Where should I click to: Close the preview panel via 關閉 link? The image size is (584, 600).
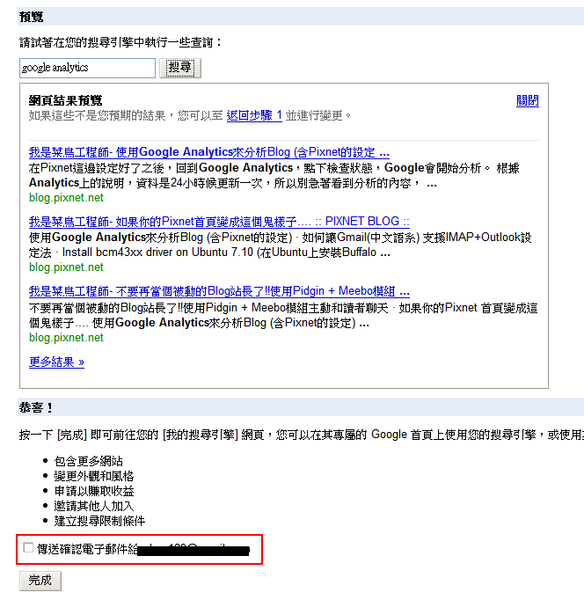click(527, 101)
